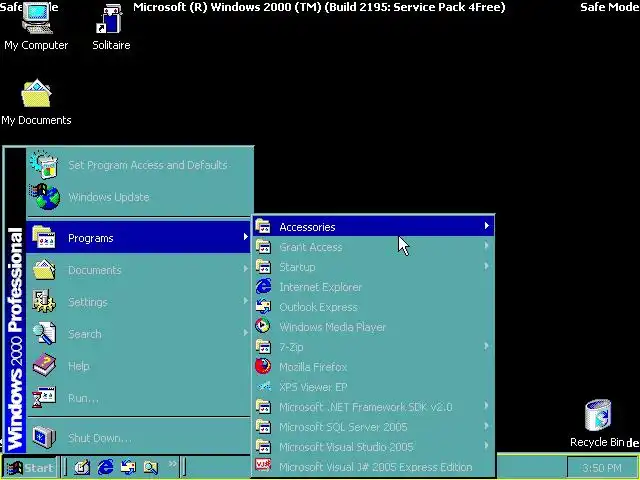Select the Recycle Bin icon on the desktop

click(598, 416)
